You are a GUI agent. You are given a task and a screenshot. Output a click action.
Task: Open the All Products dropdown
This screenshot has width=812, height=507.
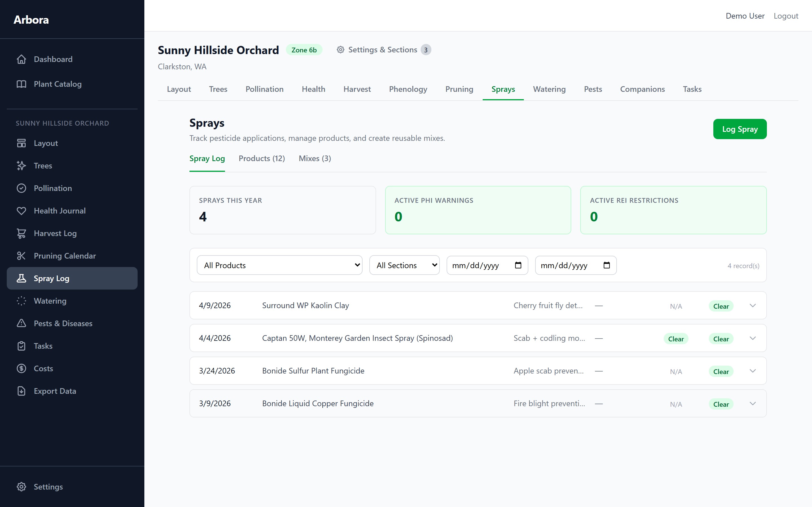point(279,265)
